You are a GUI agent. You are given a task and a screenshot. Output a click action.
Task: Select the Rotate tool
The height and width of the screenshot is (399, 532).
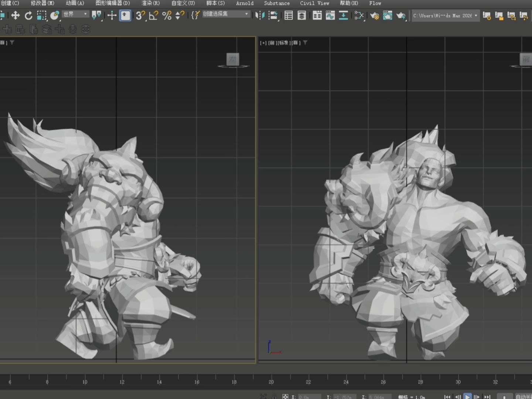tap(28, 16)
